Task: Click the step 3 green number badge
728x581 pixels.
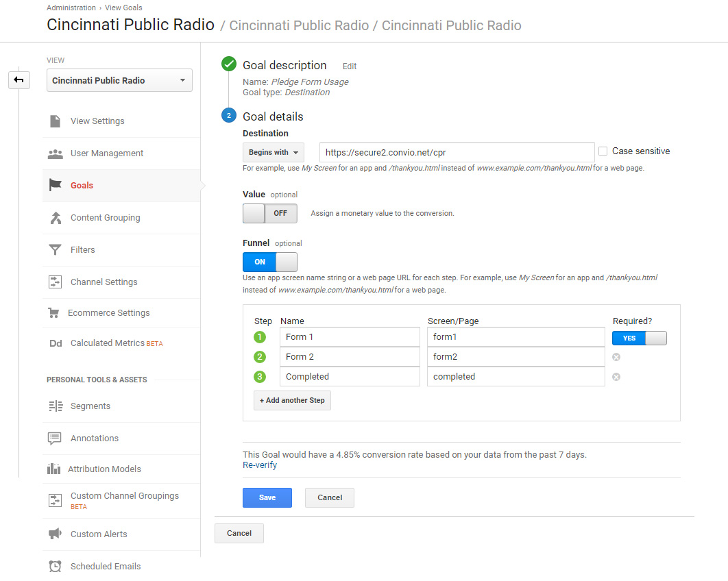Action: pyautogui.click(x=260, y=378)
